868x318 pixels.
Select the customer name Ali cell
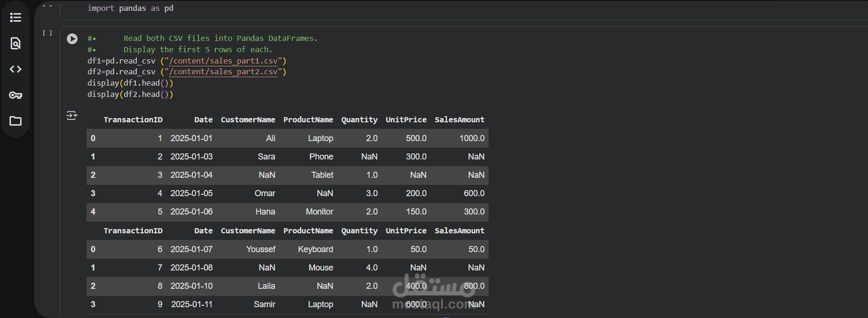(270, 138)
